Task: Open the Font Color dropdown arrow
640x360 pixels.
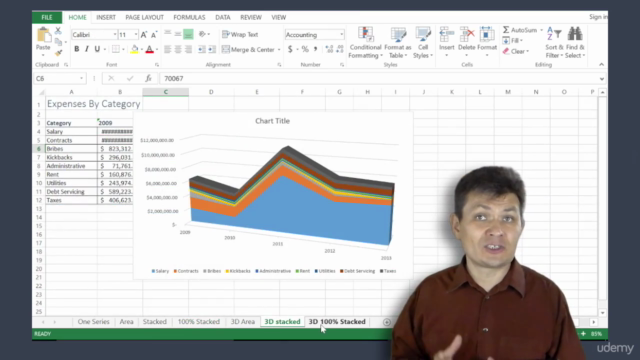Action: click(x=157, y=50)
